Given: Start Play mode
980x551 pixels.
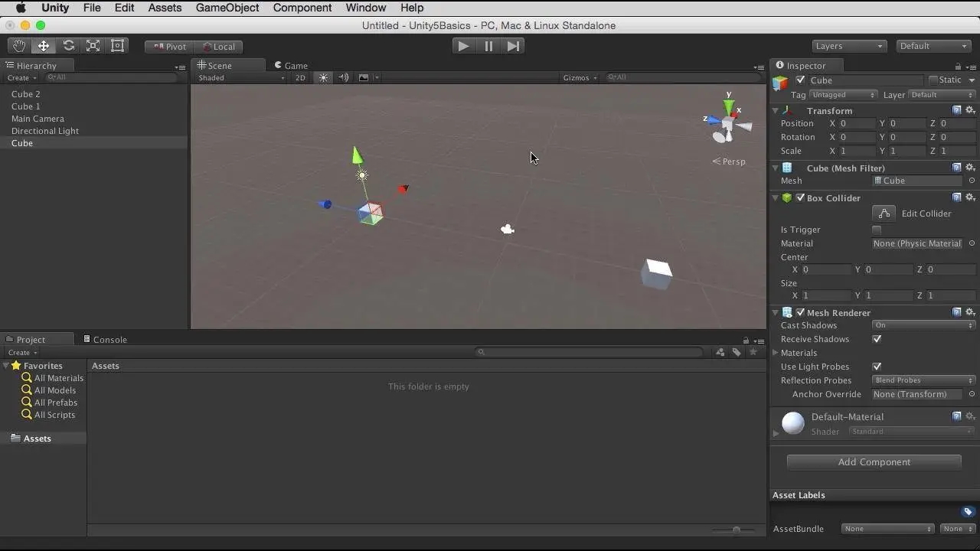Looking at the screenshot, I should 463,46.
